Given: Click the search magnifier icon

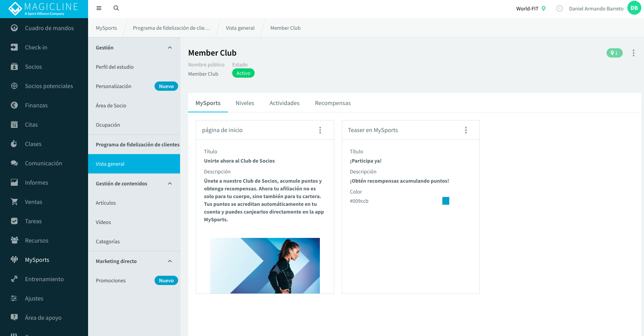Looking at the screenshot, I should point(116,8).
